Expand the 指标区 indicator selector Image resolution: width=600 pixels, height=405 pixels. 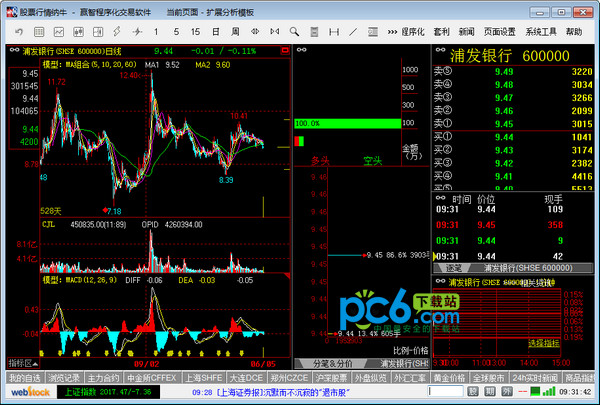(x=23, y=363)
